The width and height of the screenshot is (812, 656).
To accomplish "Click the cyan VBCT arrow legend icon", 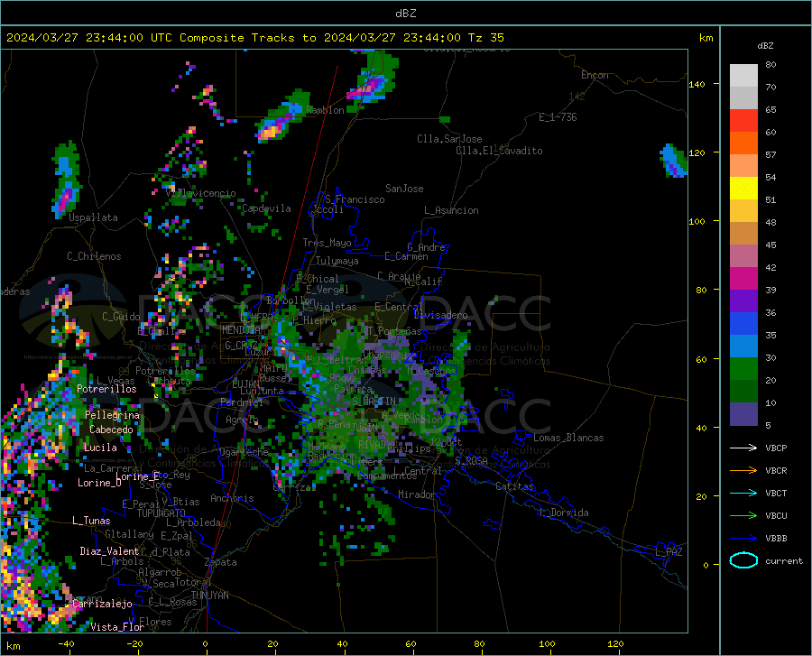I will pos(743,493).
